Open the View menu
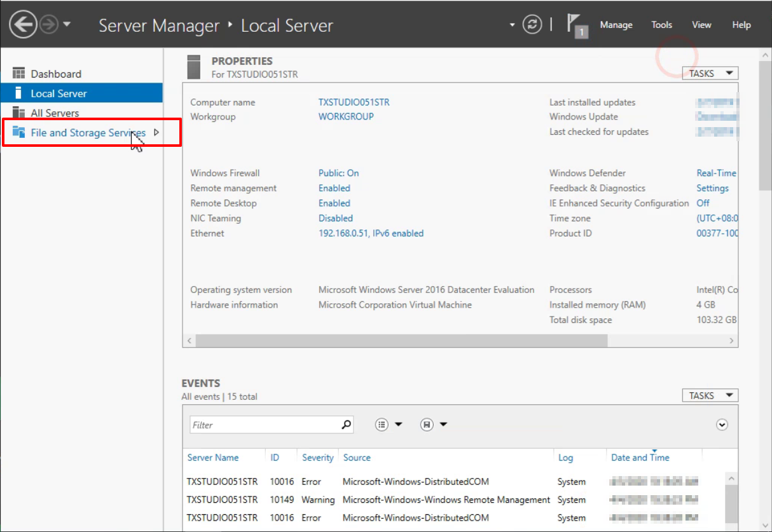The height and width of the screenshot is (532, 772). [x=701, y=25]
